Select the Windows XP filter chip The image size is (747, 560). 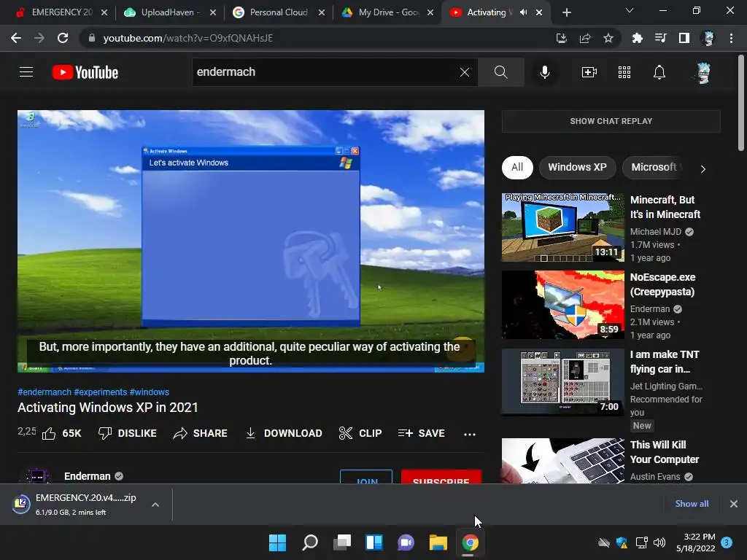pos(577,167)
